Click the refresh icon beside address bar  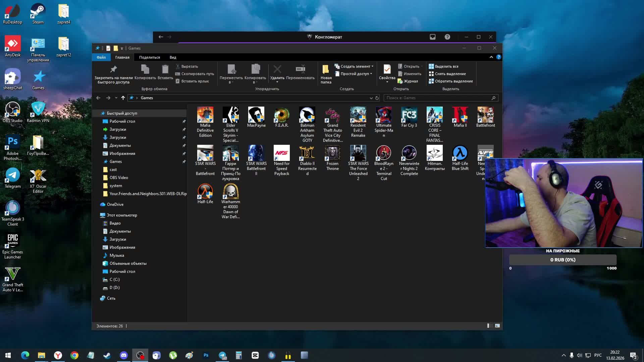click(377, 98)
